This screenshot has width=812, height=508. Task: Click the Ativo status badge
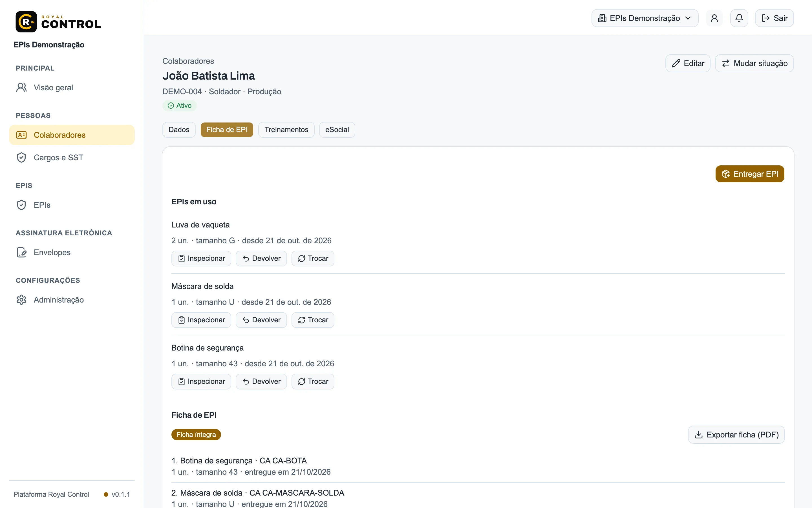point(180,106)
